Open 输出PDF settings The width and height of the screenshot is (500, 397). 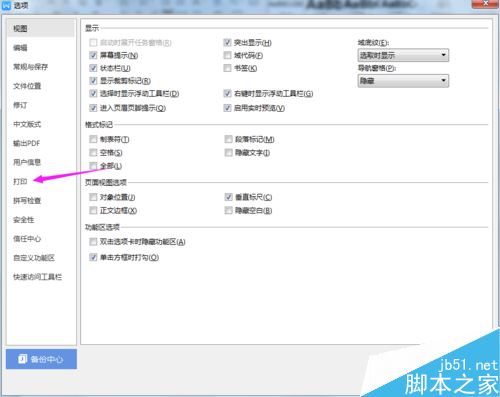[26, 143]
